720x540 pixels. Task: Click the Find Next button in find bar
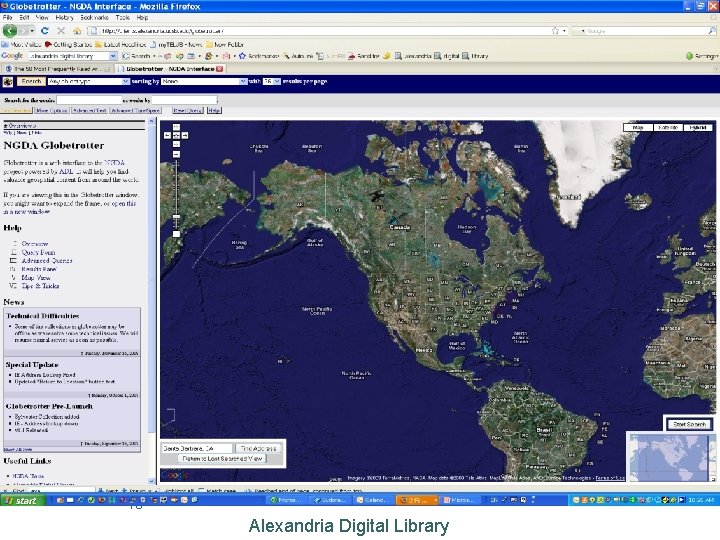(x=107, y=491)
